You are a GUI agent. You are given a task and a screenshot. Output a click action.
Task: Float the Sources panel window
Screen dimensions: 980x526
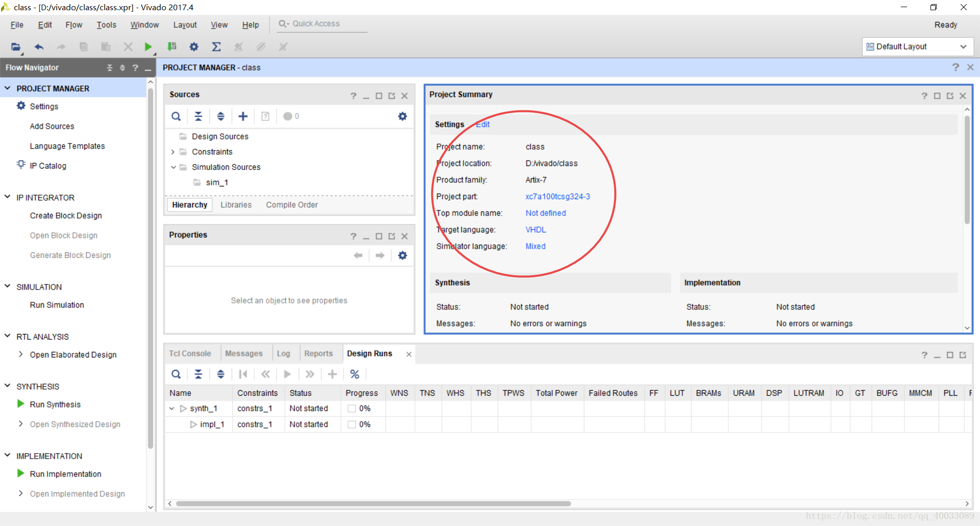click(x=391, y=95)
